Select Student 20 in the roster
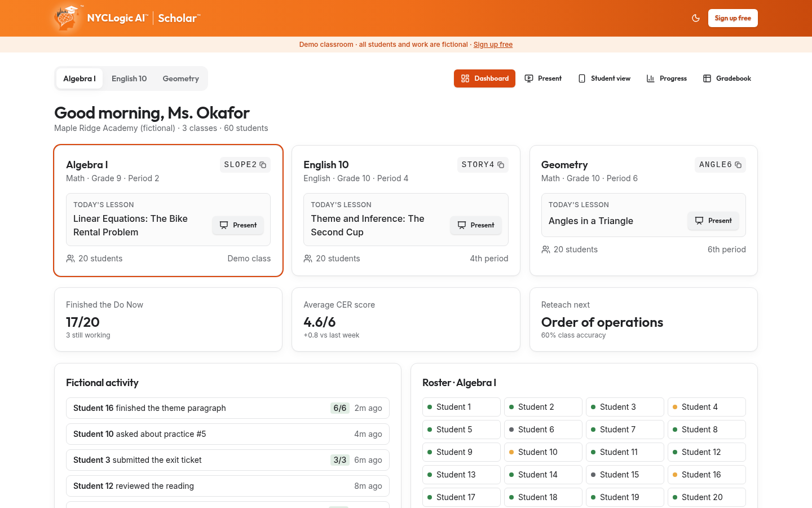Screen dimensions: 812x508 pos(707,497)
